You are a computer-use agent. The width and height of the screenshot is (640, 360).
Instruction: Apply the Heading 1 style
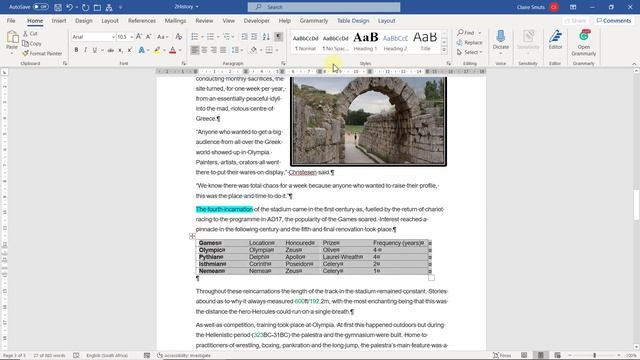point(365,41)
